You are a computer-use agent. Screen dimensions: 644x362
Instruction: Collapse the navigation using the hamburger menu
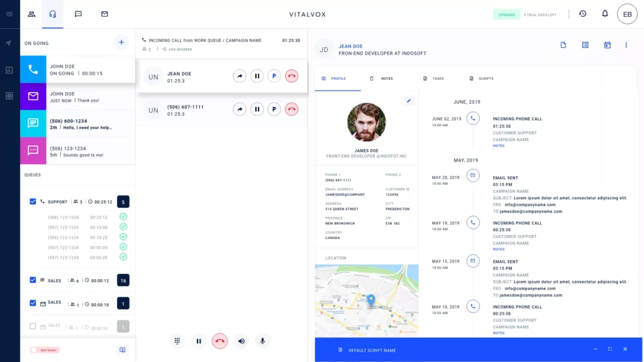[x=9, y=14]
